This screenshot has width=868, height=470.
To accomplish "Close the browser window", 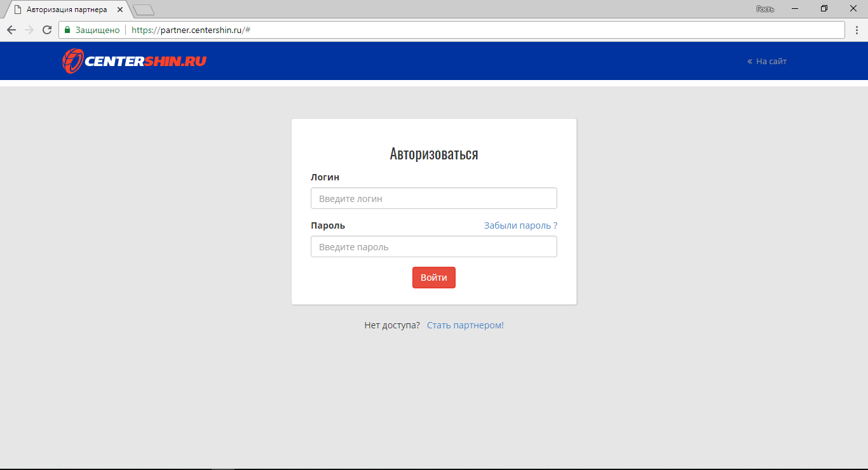I will [x=853, y=9].
